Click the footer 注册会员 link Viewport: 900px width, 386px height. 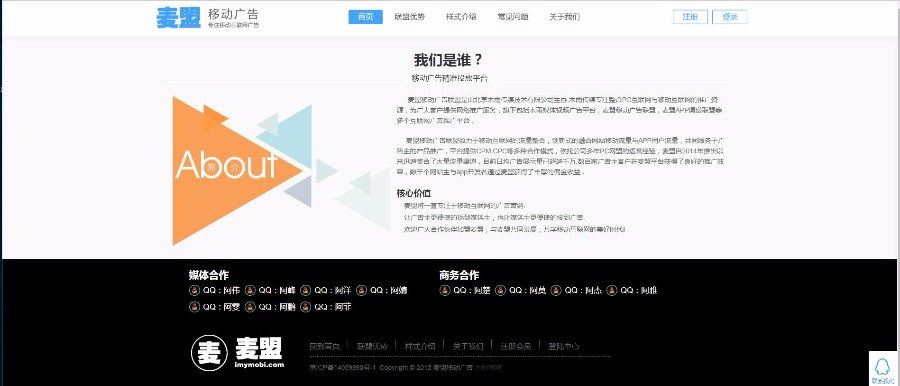[x=516, y=346]
